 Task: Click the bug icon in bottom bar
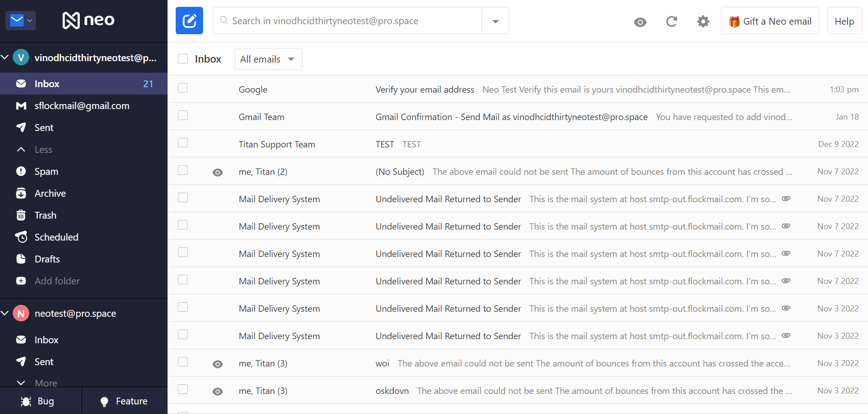[x=26, y=401]
